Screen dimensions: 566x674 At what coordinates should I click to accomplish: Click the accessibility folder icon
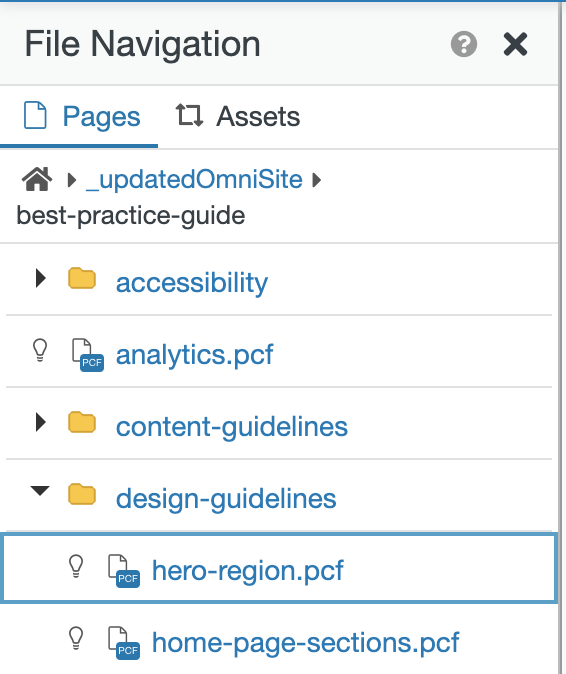(x=82, y=278)
